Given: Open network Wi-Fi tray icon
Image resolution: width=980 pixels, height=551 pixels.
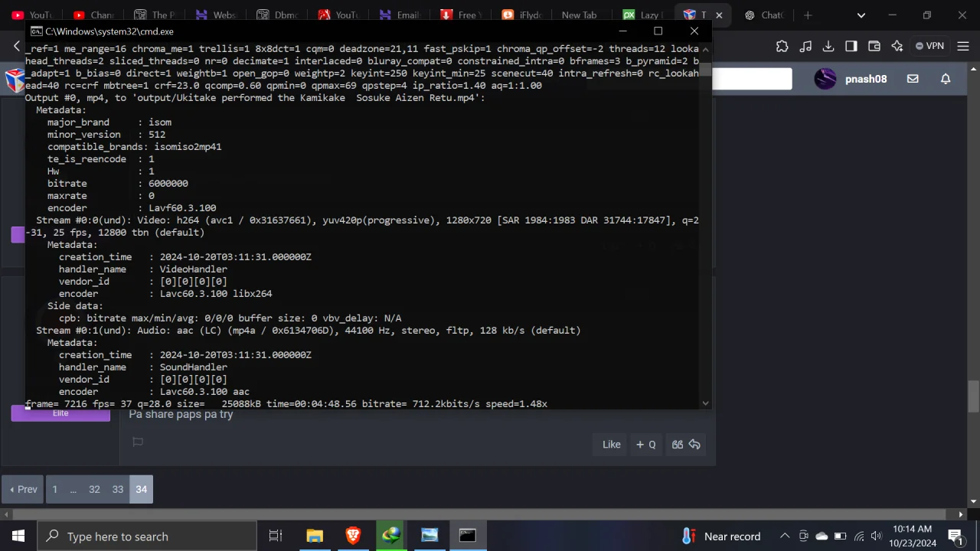Looking at the screenshot, I should (x=858, y=536).
